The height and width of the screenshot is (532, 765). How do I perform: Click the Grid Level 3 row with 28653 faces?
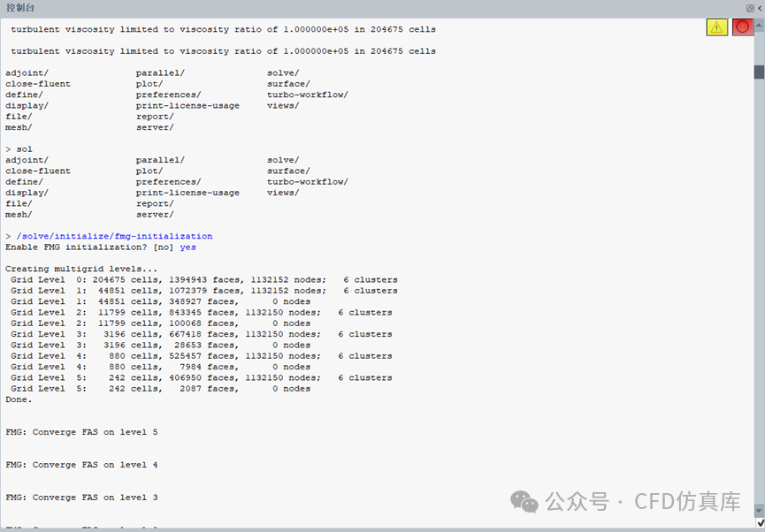point(160,346)
